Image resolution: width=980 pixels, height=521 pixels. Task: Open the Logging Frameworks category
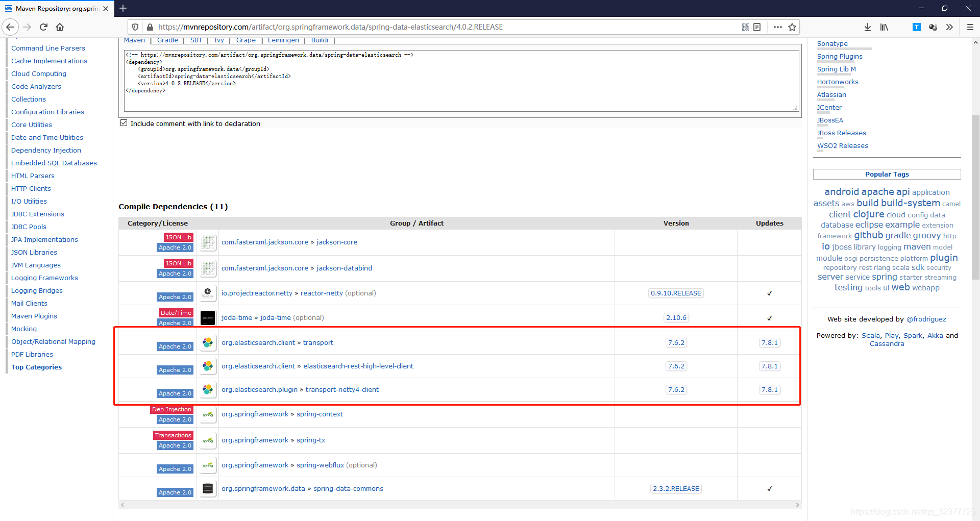(x=44, y=278)
